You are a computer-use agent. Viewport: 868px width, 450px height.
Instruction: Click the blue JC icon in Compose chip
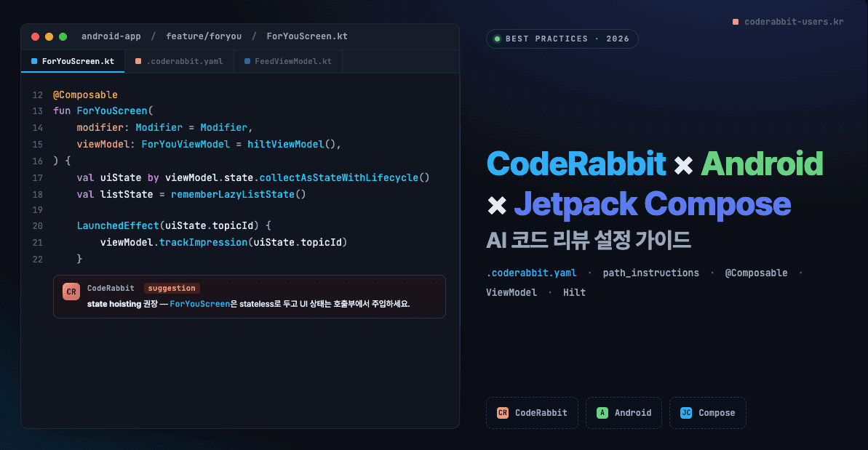point(686,413)
